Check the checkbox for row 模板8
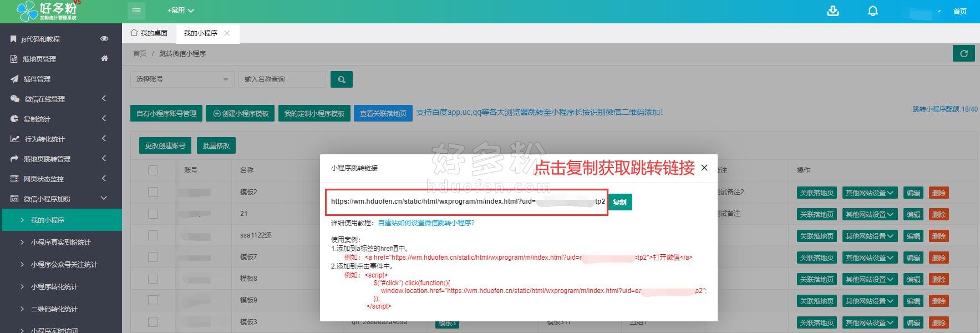The width and height of the screenshot is (980, 333). 153,279
